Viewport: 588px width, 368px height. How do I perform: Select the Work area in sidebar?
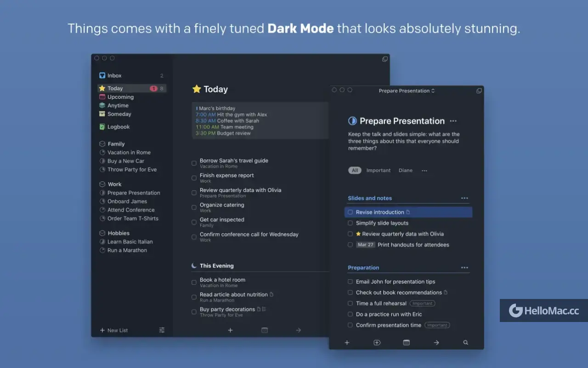tap(115, 184)
